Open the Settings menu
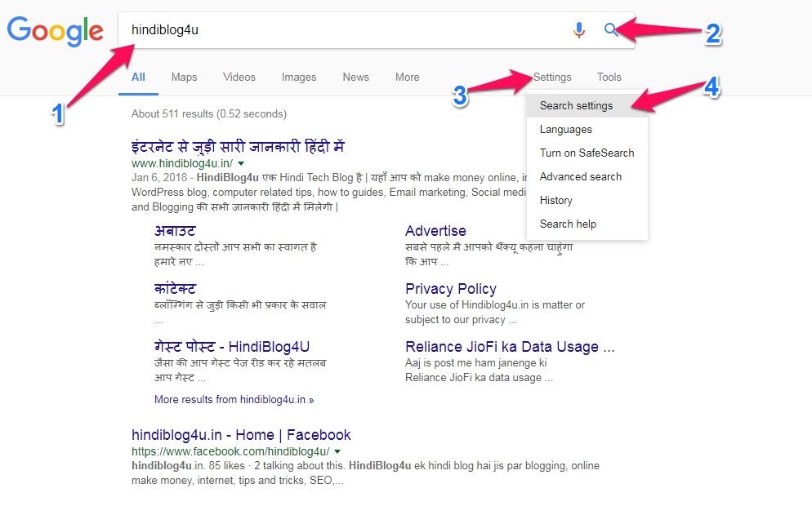 551,77
